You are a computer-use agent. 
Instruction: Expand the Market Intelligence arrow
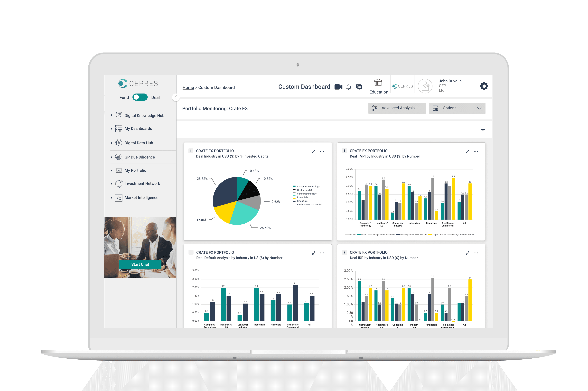(x=112, y=197)
